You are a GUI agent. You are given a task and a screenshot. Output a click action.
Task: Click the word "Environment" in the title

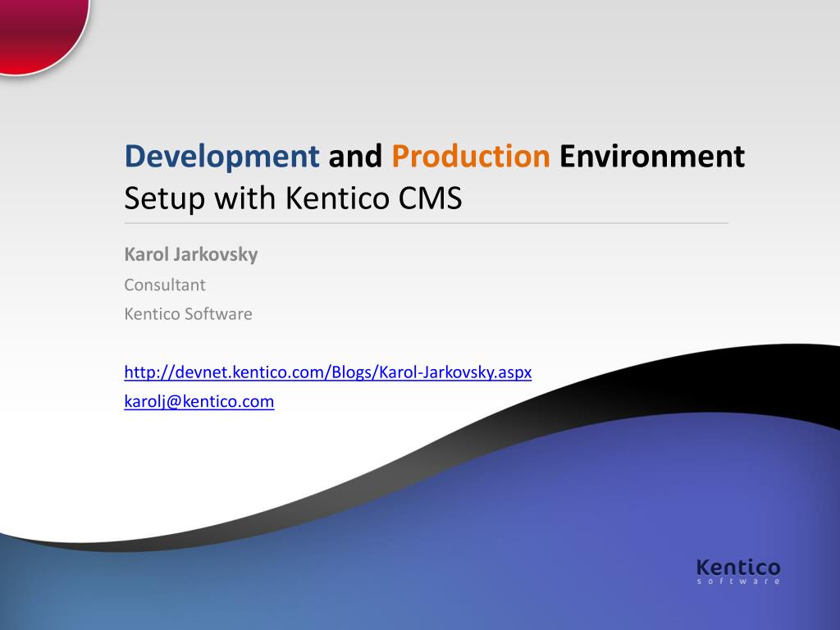coord(652,157)
